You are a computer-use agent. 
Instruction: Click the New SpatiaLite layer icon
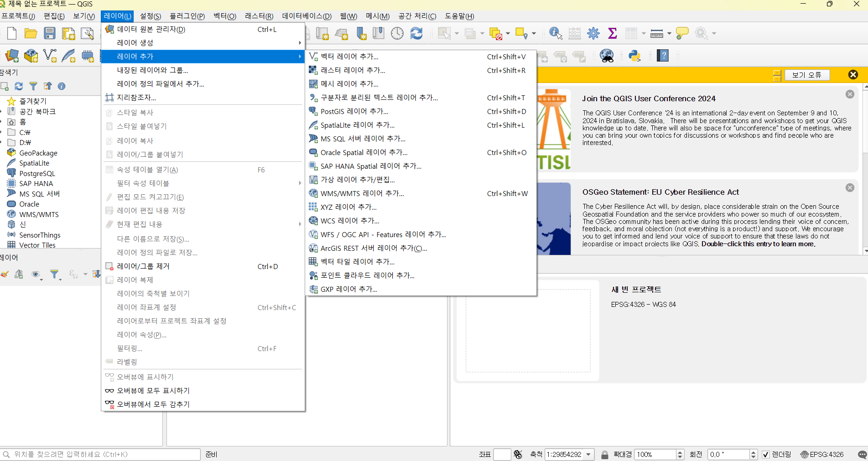coord(68,56)
